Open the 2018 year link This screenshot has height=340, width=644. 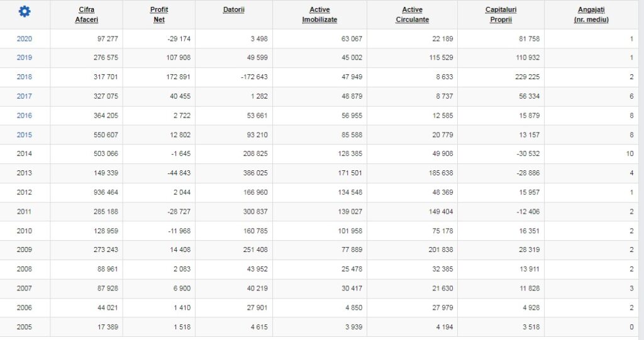pos(25,77)
